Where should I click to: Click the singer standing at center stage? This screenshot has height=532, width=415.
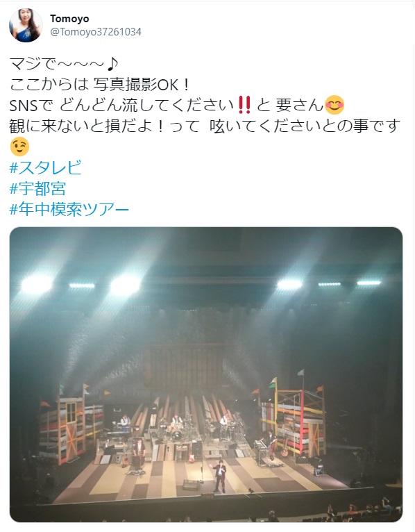pyautogui.click(x=220, y=476)
